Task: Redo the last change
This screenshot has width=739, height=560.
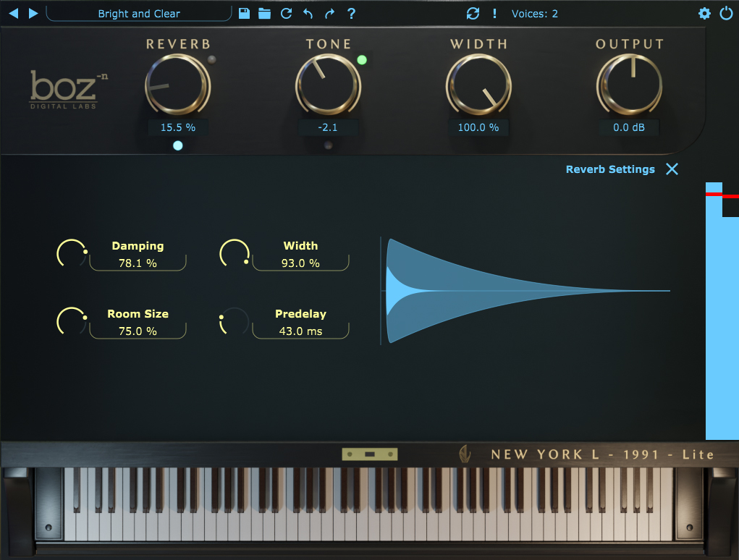Action: [x=329, y=14]
